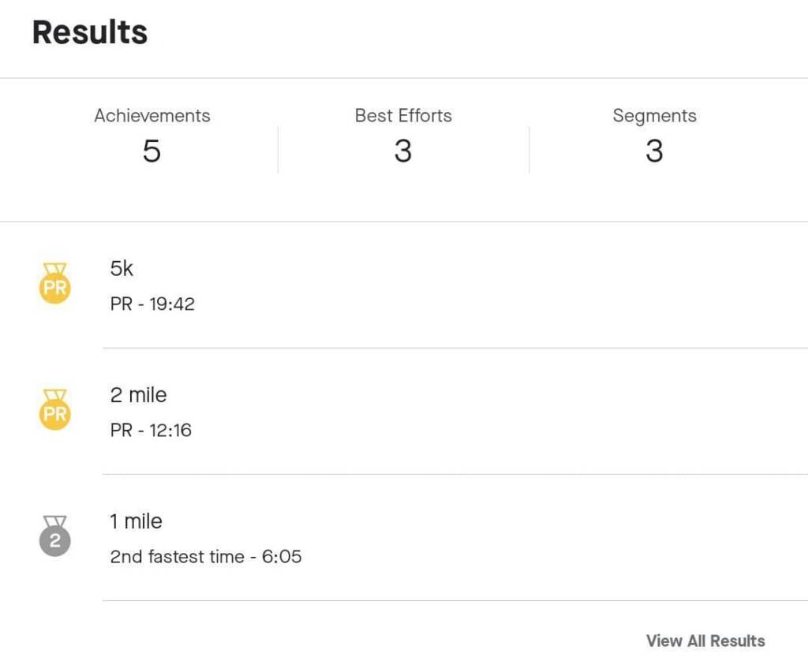The image size is (808, 672).
Task: Click the silver number 2 medal icon
Action: [x=54, y=536]
